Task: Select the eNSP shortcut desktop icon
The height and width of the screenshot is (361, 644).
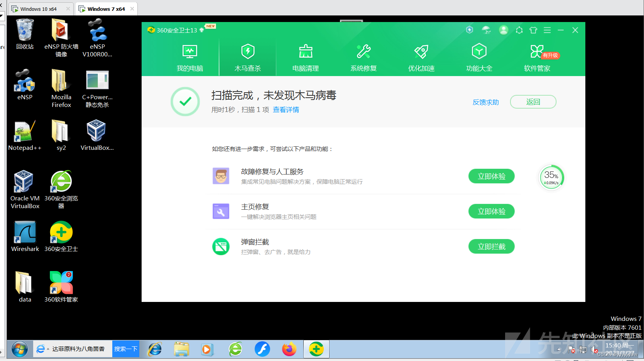Action: coord(25,85)
